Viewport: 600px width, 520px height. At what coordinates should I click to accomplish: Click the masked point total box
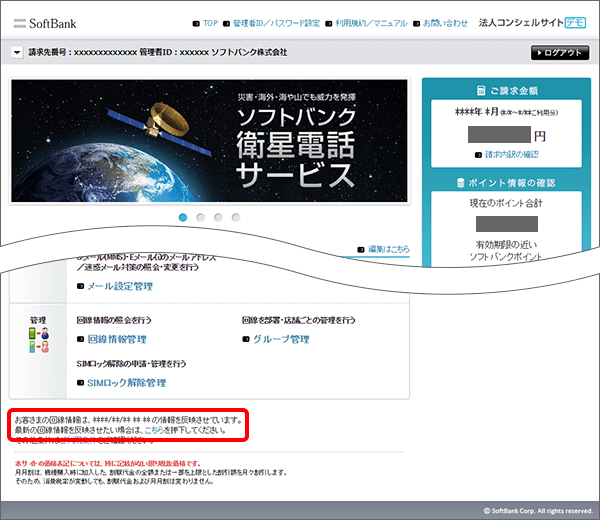click(x=507, y=224)
